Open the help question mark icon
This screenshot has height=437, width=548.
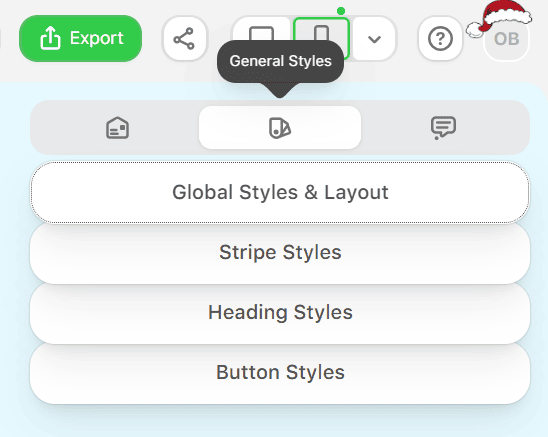tap(440, 38)
